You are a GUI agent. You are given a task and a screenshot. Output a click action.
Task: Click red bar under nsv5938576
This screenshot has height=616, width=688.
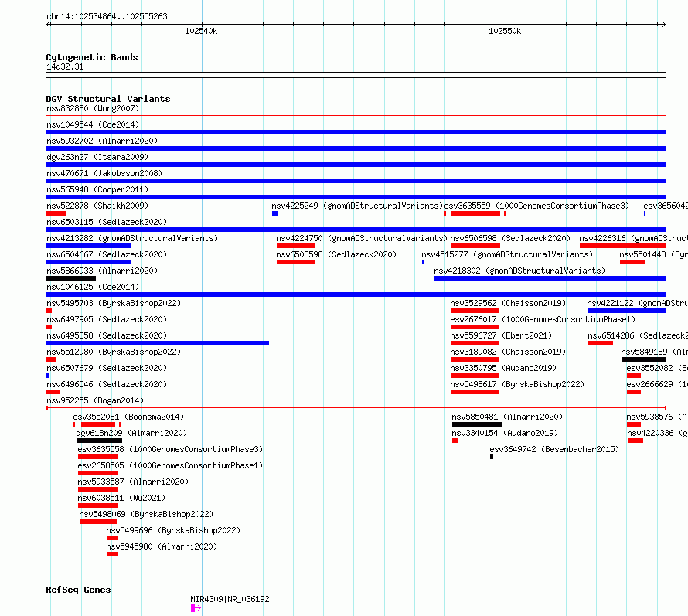click(634, 424)
